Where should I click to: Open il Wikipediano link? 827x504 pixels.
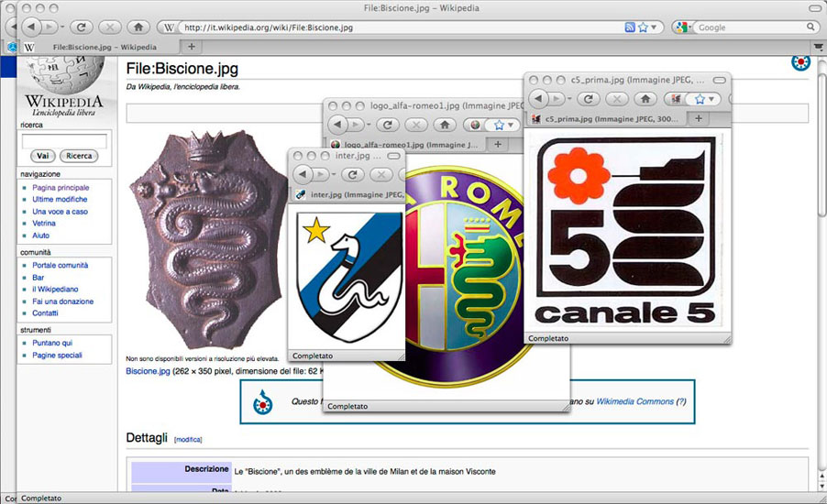point(55,289)
